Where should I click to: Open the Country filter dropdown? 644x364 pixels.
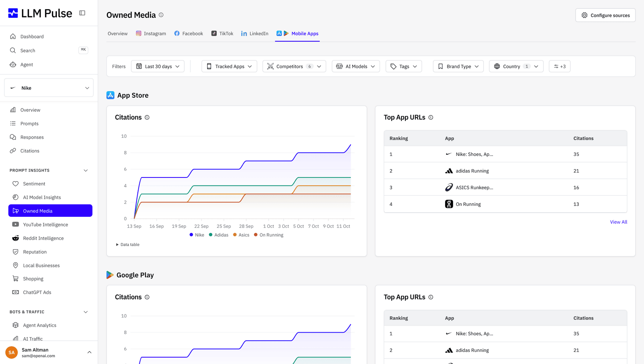(x=516, y=66)
